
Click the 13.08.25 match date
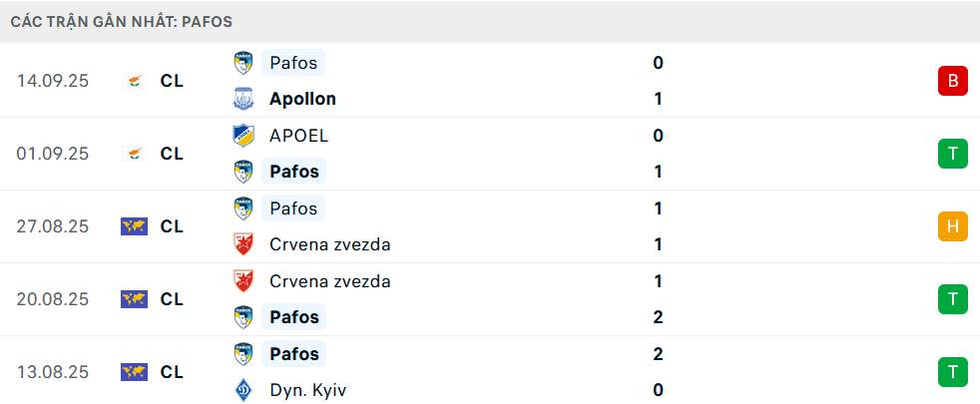pos(53,372)
